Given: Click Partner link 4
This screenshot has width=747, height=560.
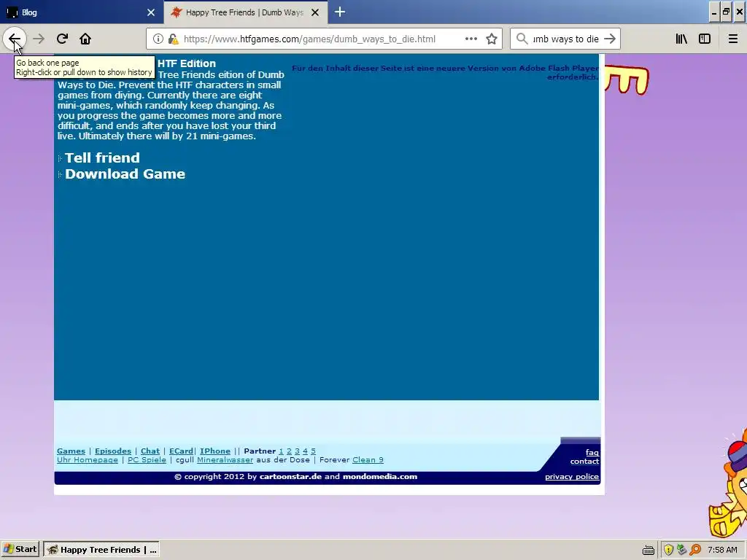Looking at the screenshot, I should coord(306,451).
